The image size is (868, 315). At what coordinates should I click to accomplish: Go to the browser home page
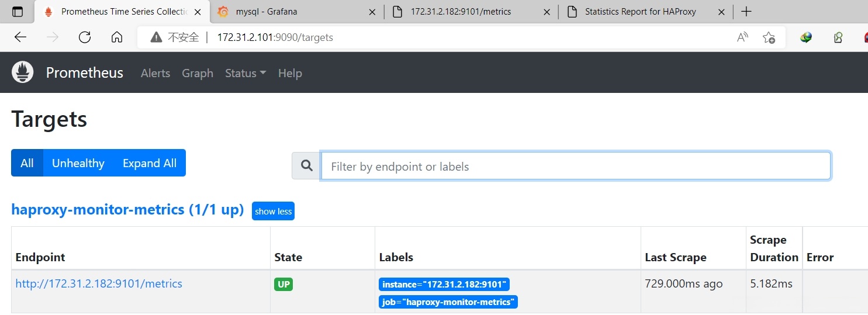117,37
